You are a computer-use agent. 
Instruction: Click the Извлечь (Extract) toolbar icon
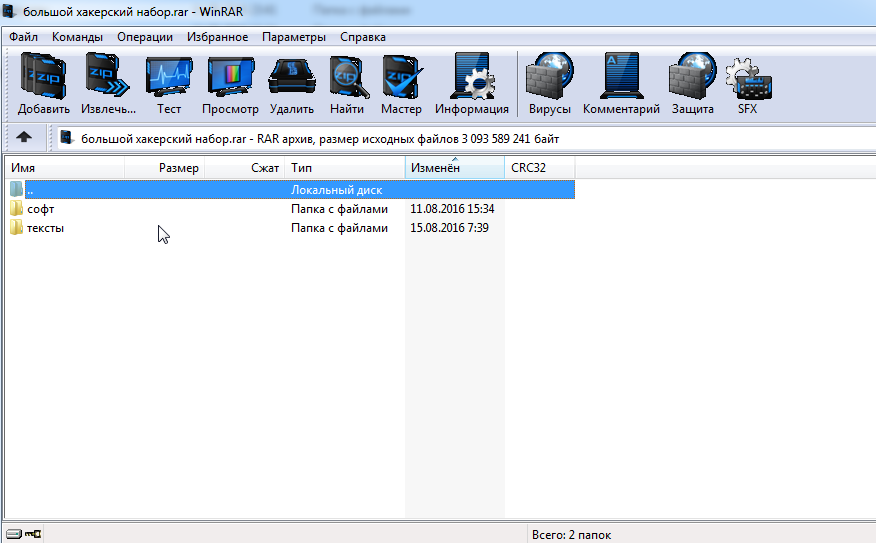click(108, 84)
